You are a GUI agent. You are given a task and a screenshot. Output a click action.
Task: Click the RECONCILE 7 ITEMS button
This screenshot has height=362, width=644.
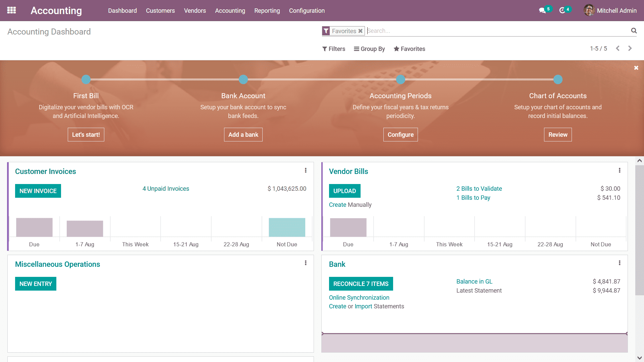coord(361,284)
